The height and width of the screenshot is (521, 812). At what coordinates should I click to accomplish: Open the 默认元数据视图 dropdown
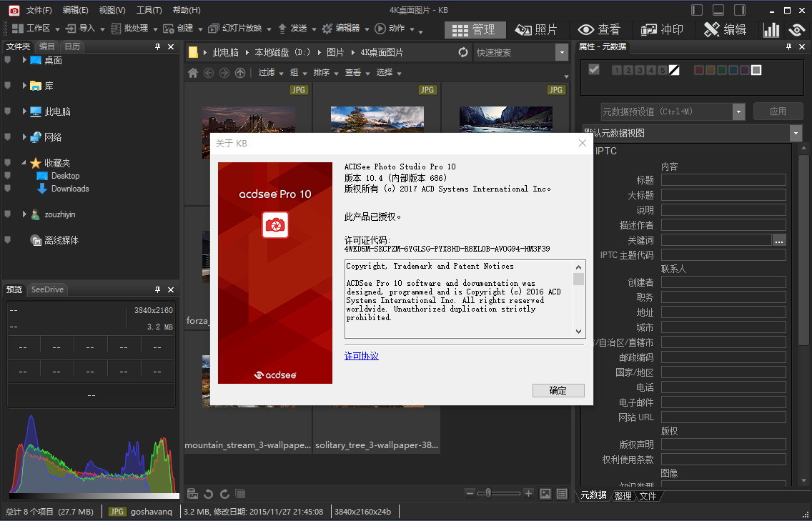pos(796,133)
